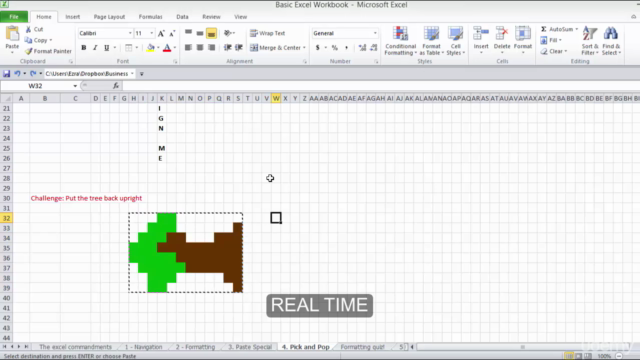Open the Fill dropdown

pos(551,40)
